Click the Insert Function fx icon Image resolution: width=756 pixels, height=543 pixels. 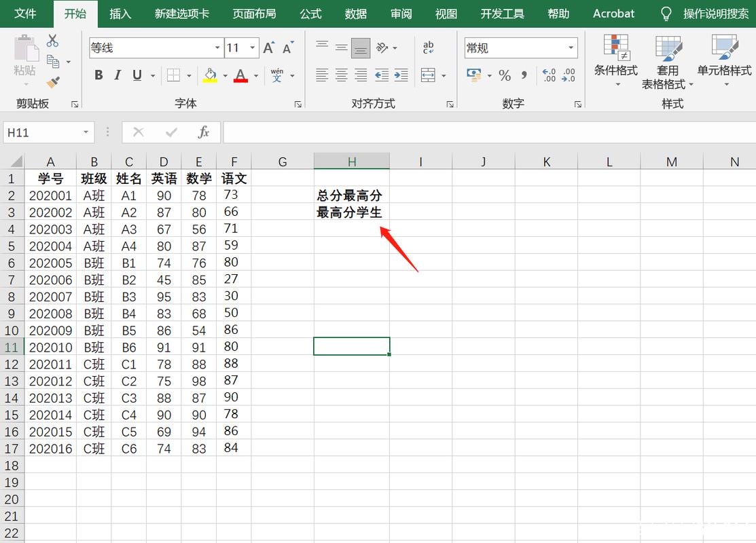204,132
